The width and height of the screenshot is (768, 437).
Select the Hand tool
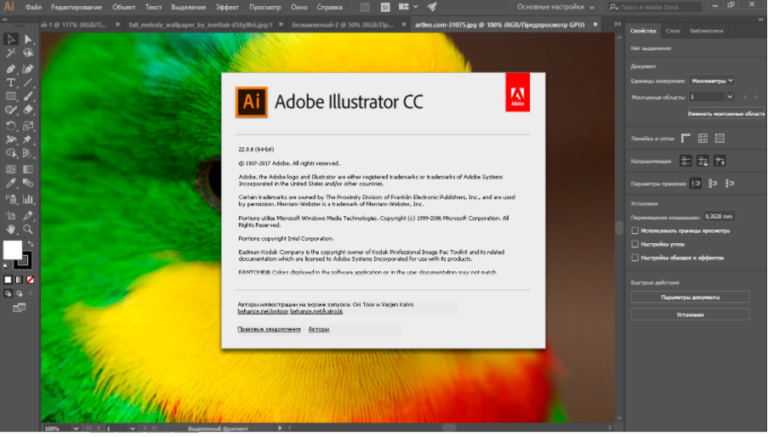(x=10, y=229)
